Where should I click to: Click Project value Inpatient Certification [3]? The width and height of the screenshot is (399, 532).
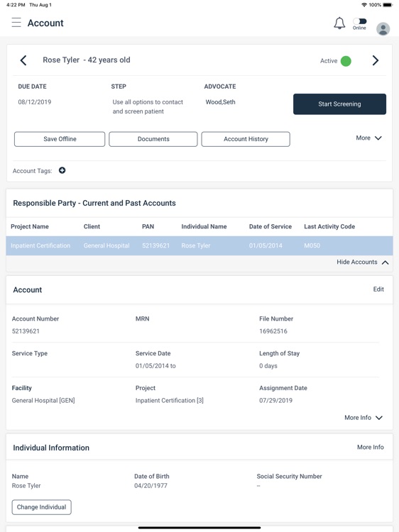[170, 401]
